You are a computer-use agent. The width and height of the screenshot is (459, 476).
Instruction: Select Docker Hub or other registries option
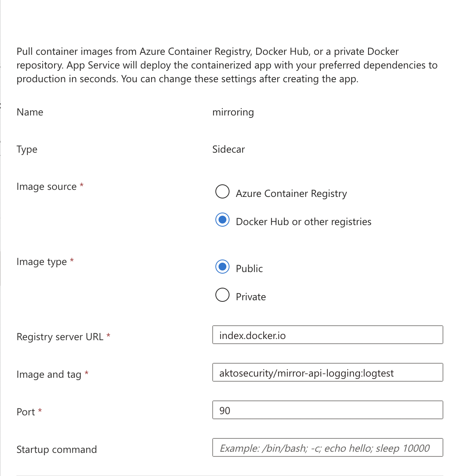coord(222,220)
